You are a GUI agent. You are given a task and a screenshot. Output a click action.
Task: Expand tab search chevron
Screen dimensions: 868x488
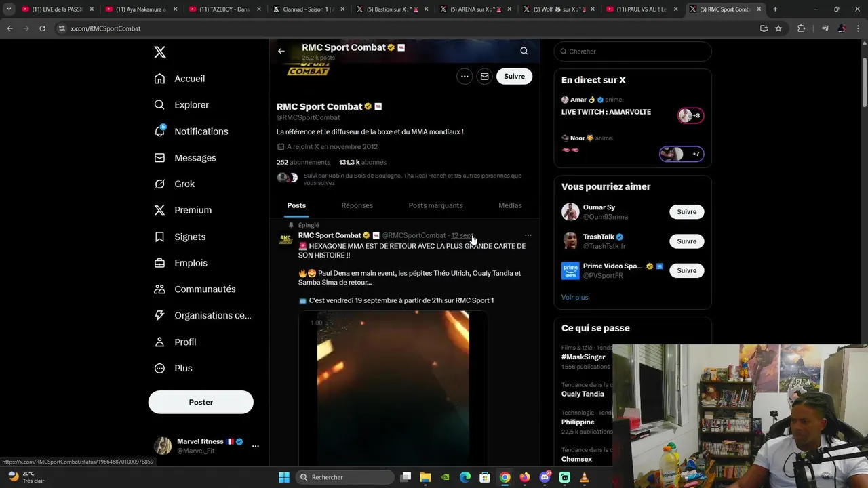point(9,9)
